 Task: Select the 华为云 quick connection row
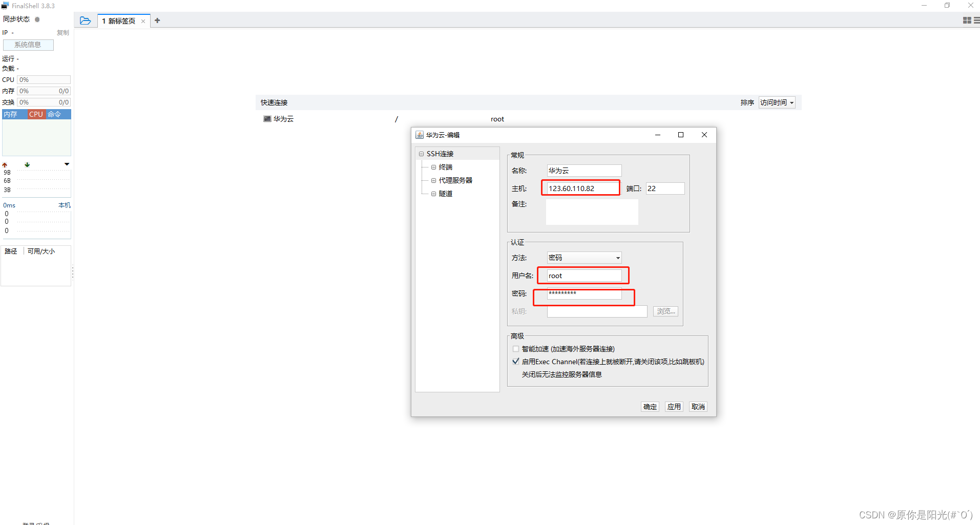pos(528,119)
